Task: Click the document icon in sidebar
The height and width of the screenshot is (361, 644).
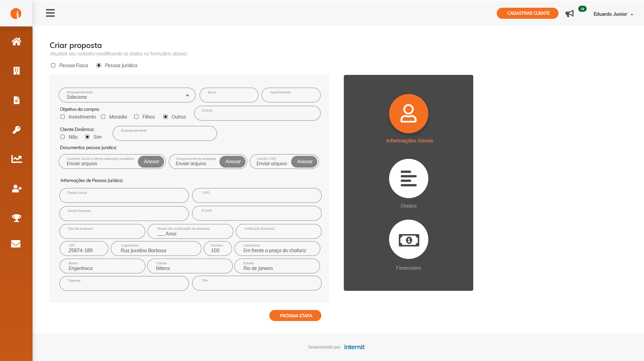Action: 16,100
